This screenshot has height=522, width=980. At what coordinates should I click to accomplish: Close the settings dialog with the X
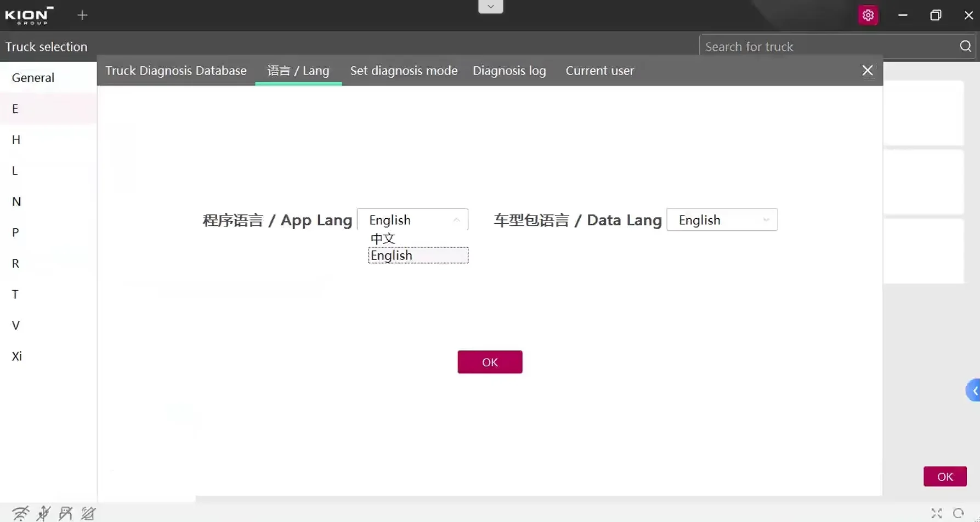click(867, 70)
